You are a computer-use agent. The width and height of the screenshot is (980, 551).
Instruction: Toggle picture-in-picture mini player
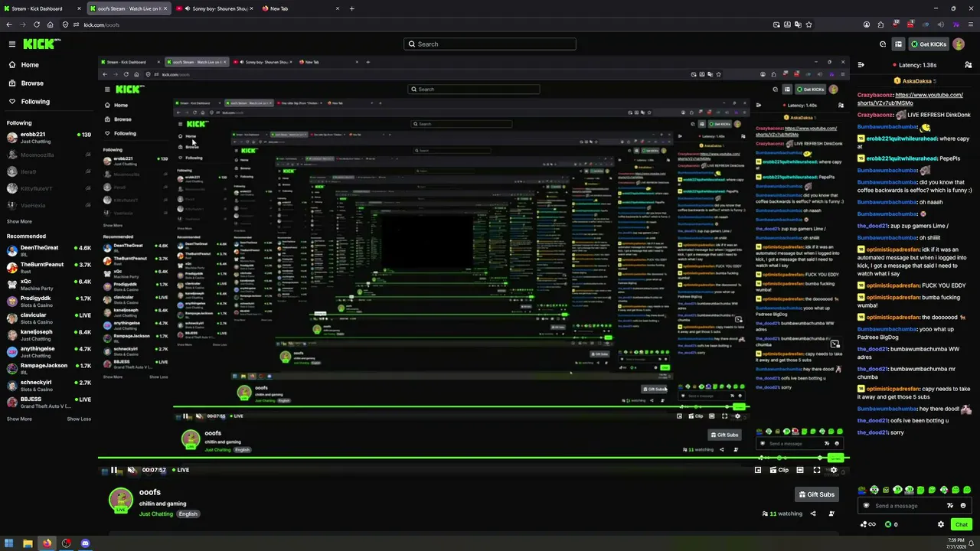pos(758,470)
